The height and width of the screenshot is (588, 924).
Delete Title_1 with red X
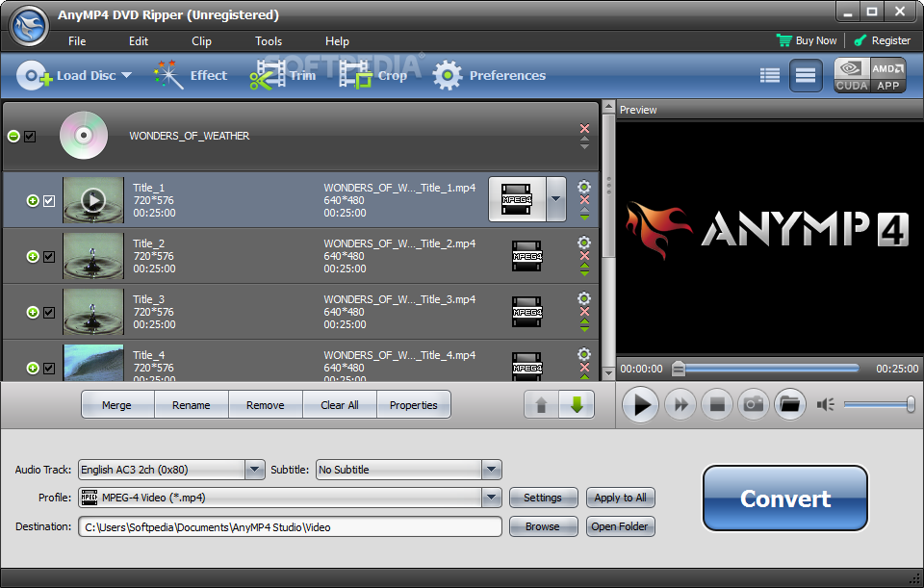coord(584,200)
